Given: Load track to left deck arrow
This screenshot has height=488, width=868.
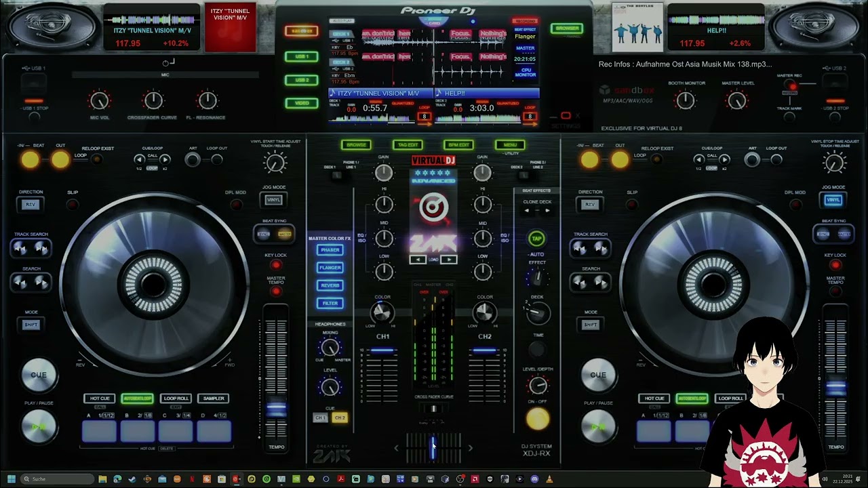Looking at the screenshot, I should [418, 260].
